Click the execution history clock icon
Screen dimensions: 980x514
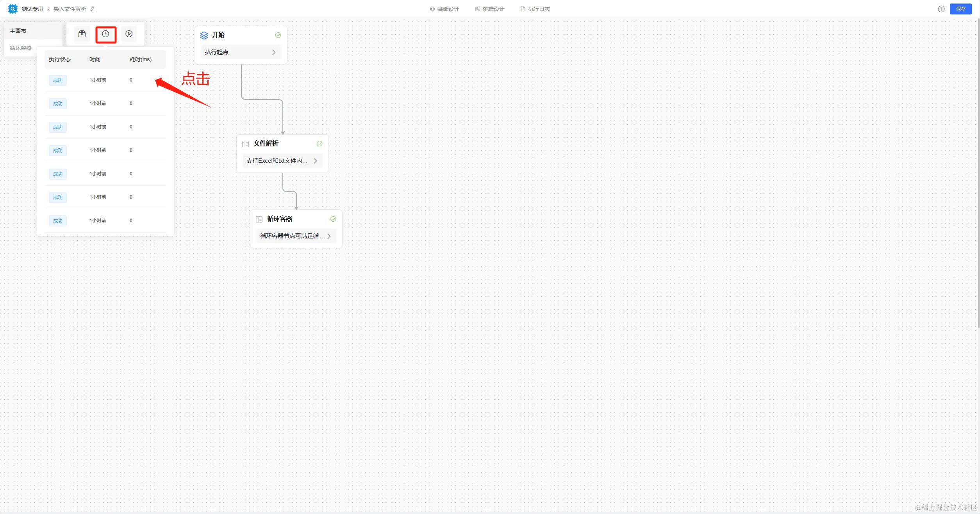[105, 34]
